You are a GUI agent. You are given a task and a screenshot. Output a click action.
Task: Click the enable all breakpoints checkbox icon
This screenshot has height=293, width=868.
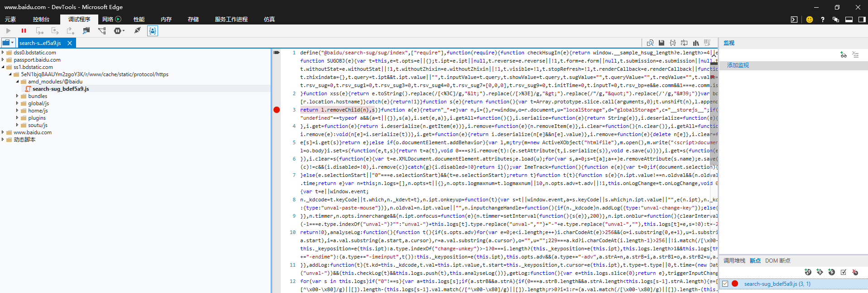coord(843,272)
